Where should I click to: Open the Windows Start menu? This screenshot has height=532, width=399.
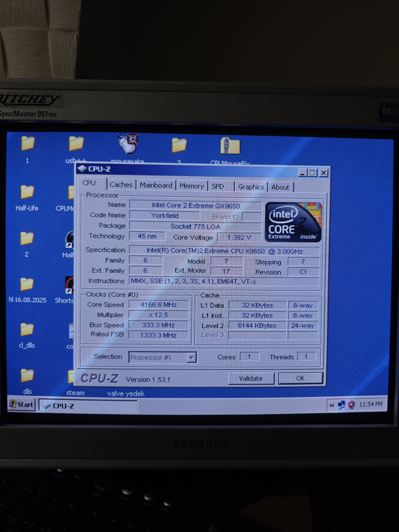(22, 405)
